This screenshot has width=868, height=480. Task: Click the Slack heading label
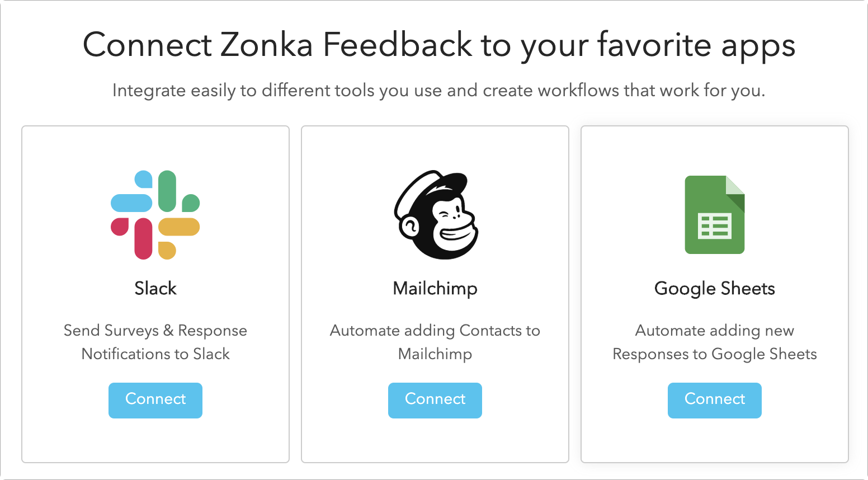(155, 289)
